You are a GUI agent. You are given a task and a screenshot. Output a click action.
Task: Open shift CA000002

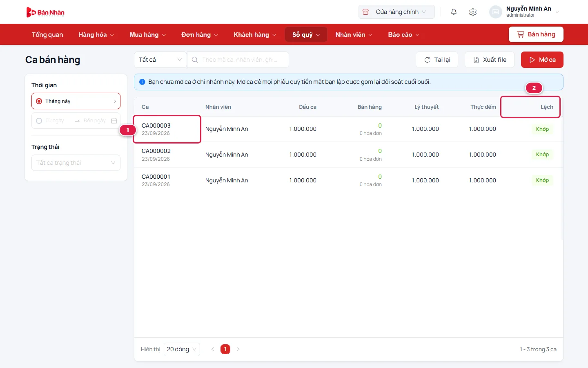pos(156,151)
